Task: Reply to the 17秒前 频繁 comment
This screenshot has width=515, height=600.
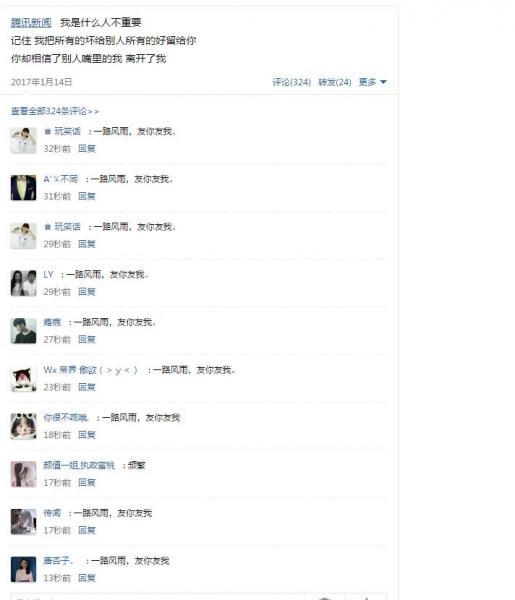Action: [x=87, y=483]
